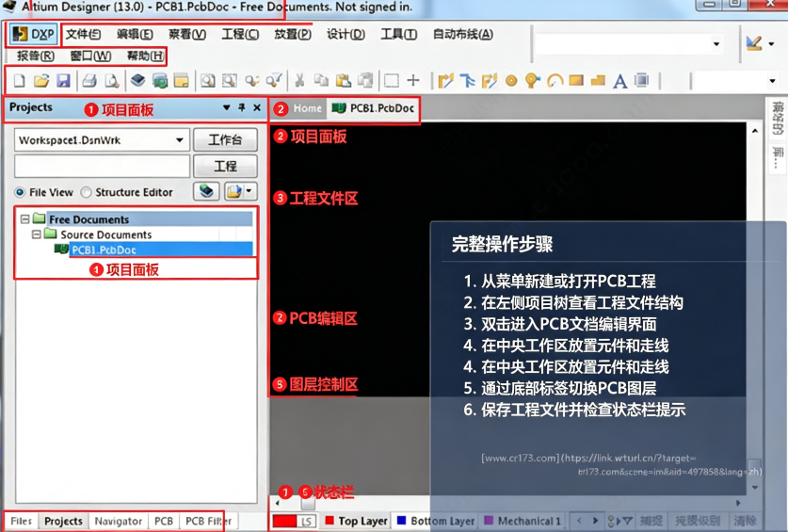Select the Place String 'A' tool

pyautogui.click(x=620, y=81)
